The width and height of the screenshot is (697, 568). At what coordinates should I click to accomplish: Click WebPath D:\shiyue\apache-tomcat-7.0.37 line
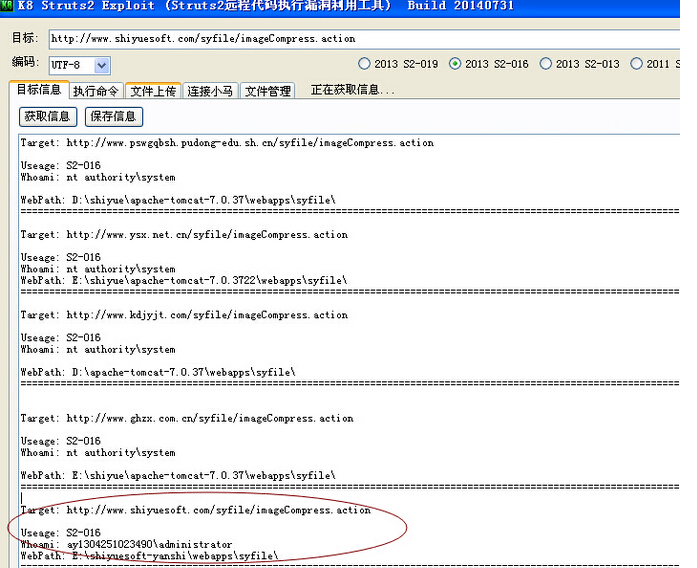(x=178, y=200)
